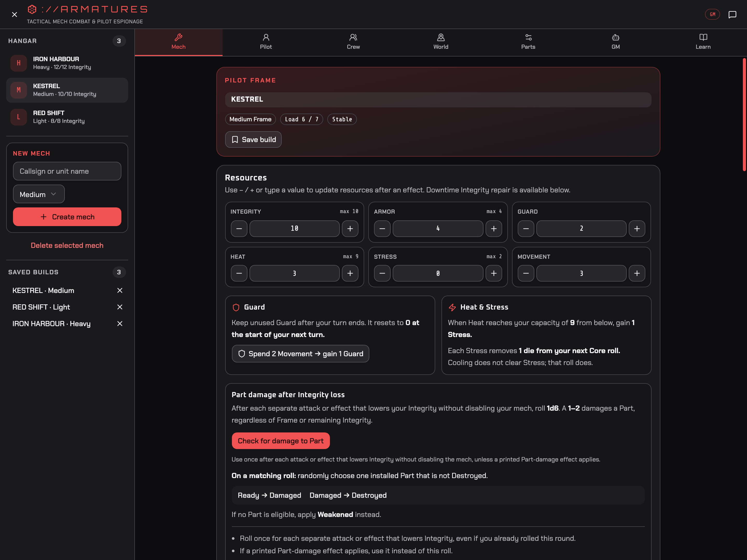The width and height of the screenshot is (747, 560).
Task: Increase Armor with the plus button
Action: 494,228
